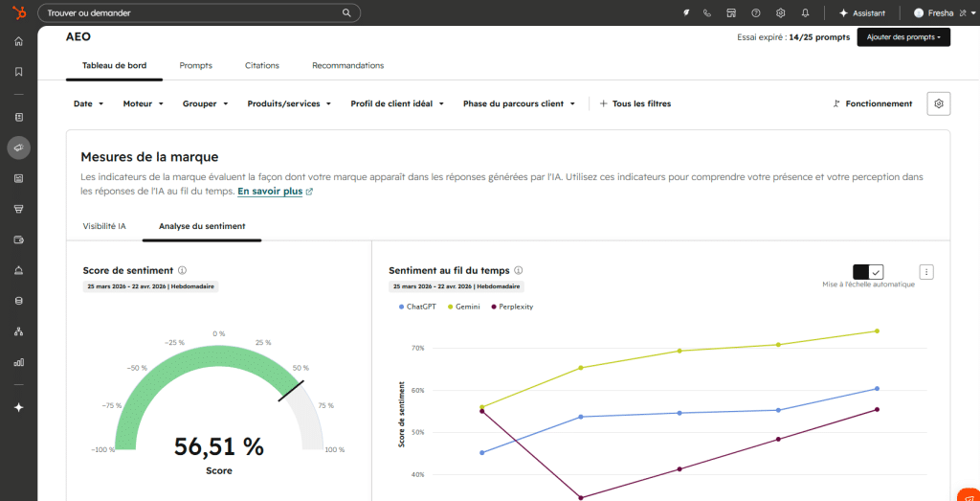Click the search magnifier icon
The image size is (980, 501).
(346, 12)
